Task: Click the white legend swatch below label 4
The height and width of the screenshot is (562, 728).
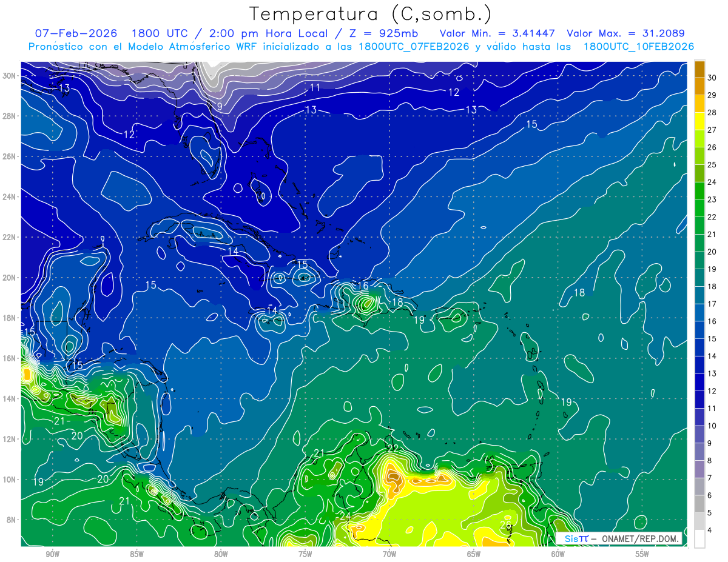Action: point(699,539)
